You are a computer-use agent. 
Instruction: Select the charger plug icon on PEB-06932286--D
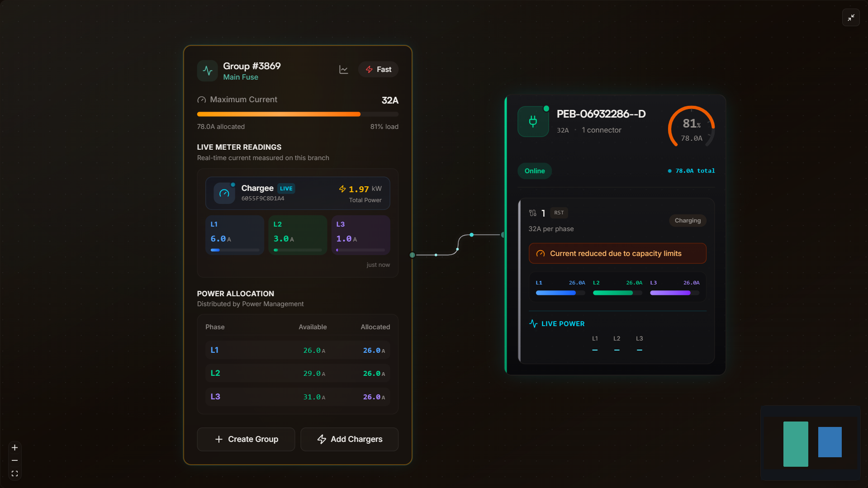point(533,121)
